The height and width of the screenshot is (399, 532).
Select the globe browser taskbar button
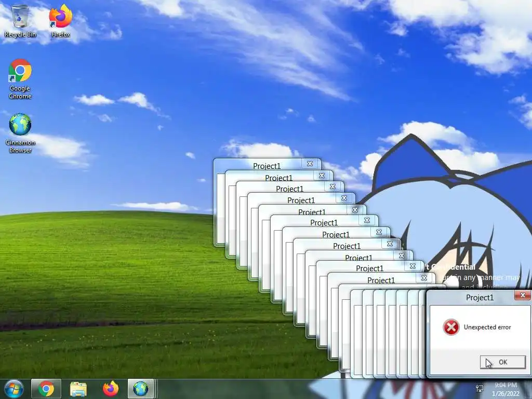(141, 389)
